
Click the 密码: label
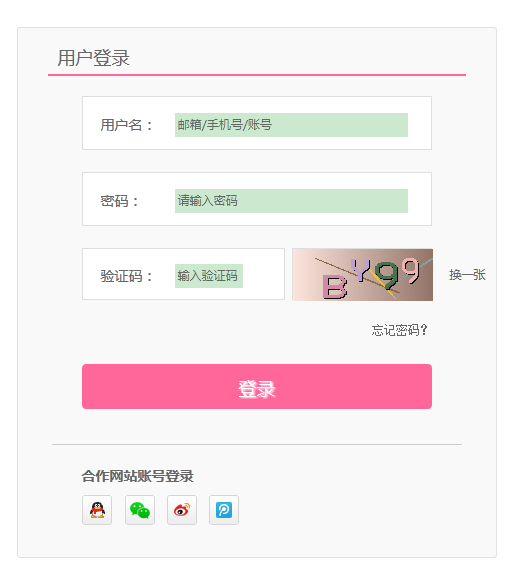click(119, 201)
